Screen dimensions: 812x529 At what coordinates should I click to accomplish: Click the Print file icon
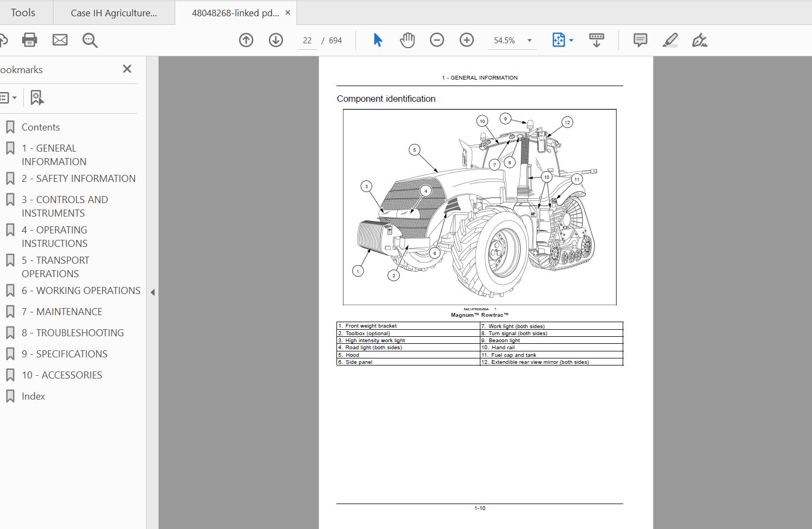29,40
